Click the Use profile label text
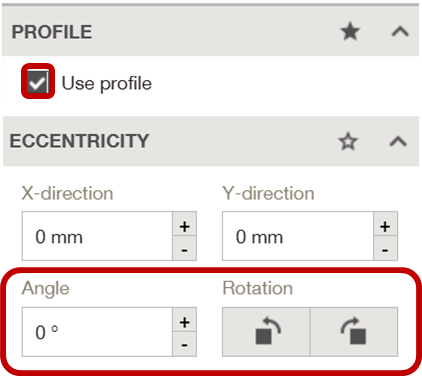Image resolution: width=422 pixels, height=376 pixels. tap(107, 83)
